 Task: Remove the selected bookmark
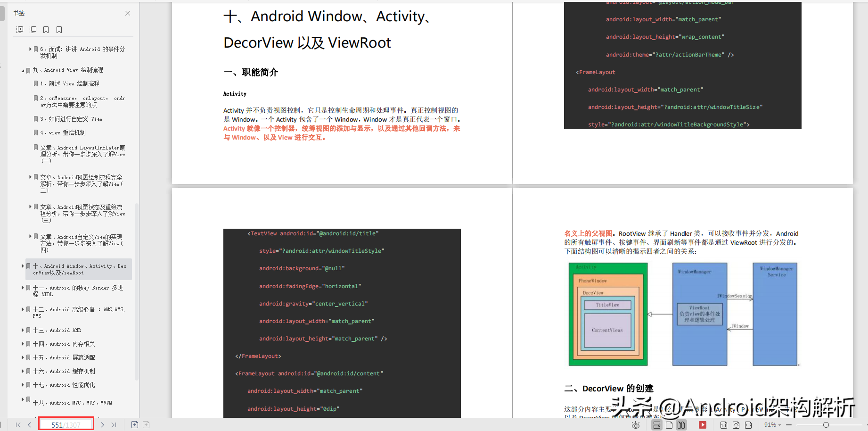point(58,29)
